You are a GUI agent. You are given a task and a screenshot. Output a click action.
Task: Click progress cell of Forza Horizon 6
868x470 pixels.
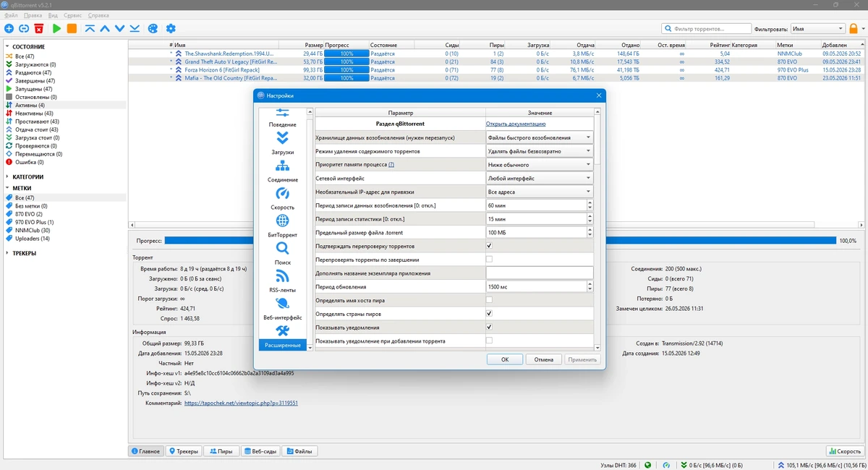pos(346,70)
